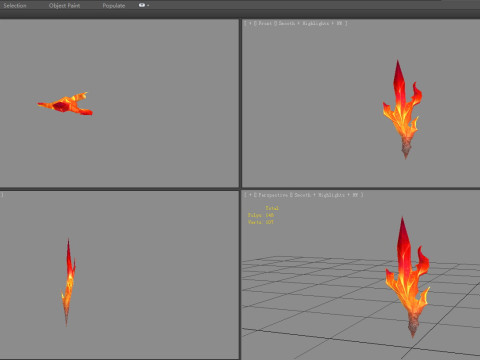Screen dimensions: 480x360
Task: Click the [+] menu in Perspective viewport
Action: 250,195
